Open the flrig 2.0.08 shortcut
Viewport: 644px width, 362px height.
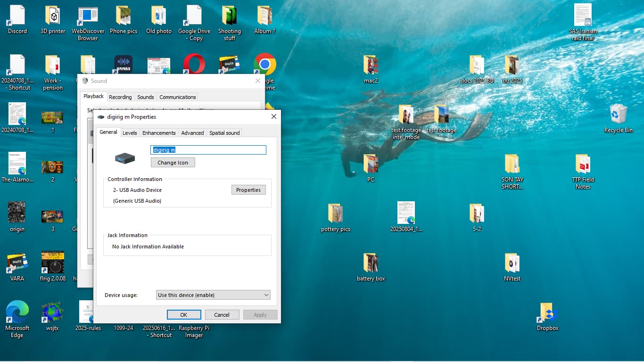tap(52, 263)
